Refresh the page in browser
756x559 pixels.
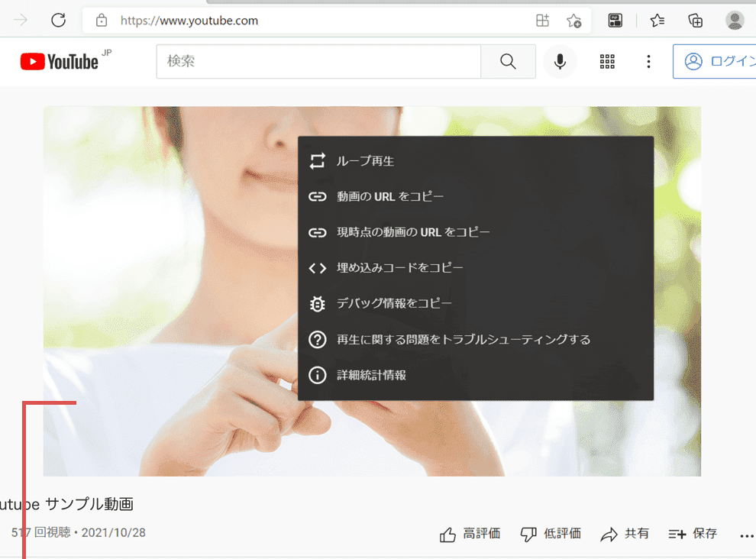pyautogui.click(x=59, y=21)
